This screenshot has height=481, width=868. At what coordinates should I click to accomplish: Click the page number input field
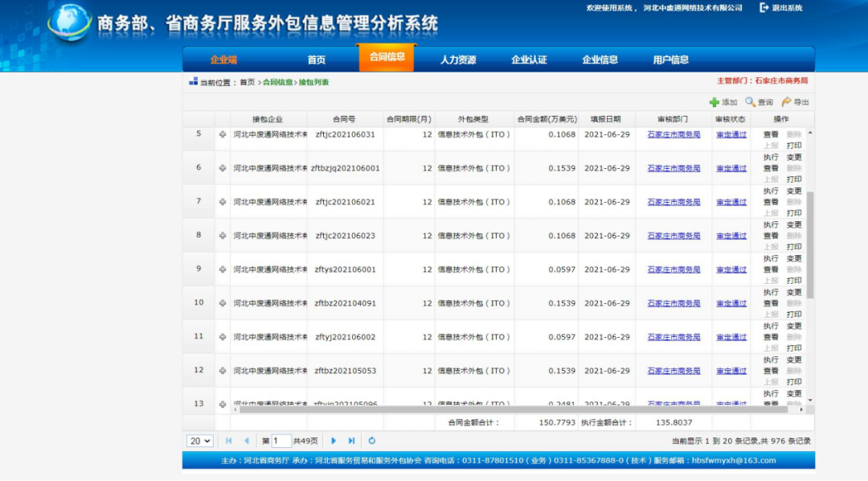point(281,441)
